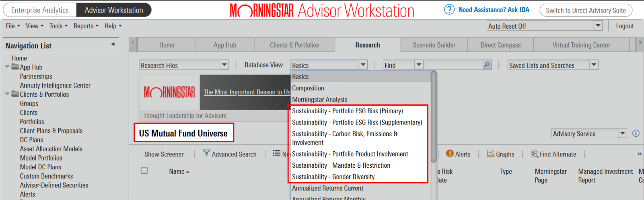Click the Find search magnifier icon
The height and width of the screenshot is (200, 644).
point(487,65)
